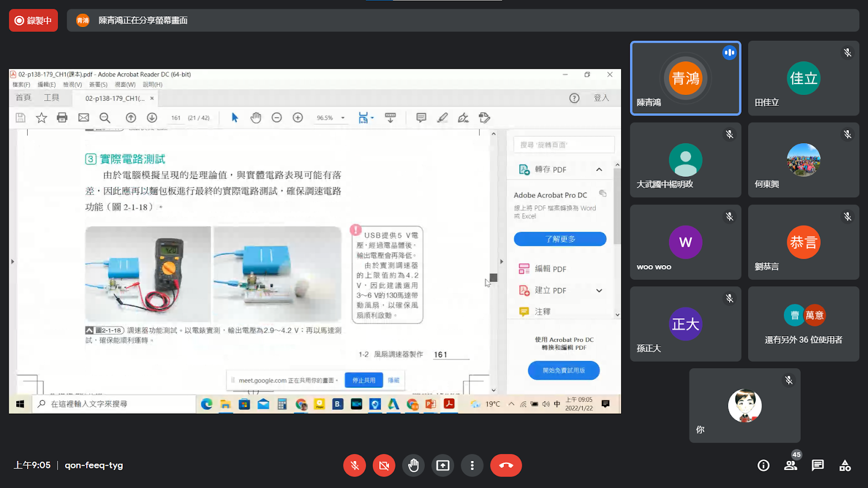This screenshot has width=868, height=488.
Task: Choose the selection arrow tool
Action: [x=234, y=118]
